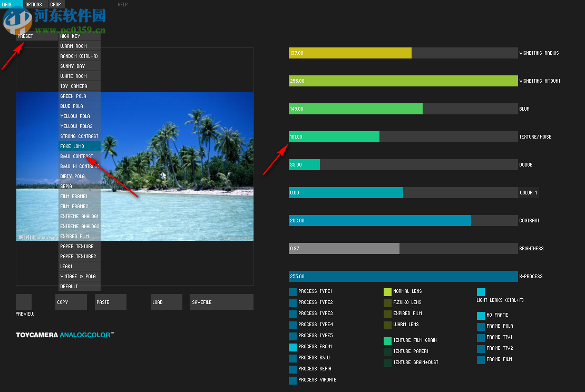Select EXPIRED FILM lens option
The height and width of the screenshot is (392, 585).
388,314
